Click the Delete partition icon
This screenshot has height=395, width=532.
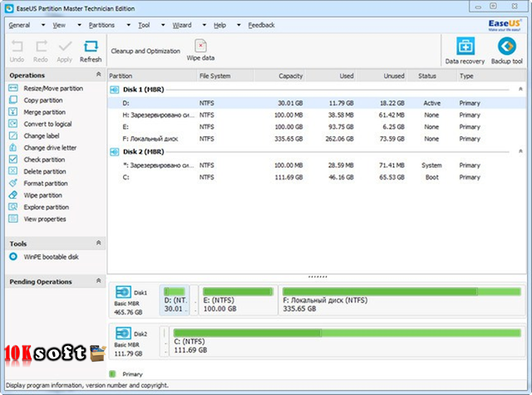(x=13, y=171)
